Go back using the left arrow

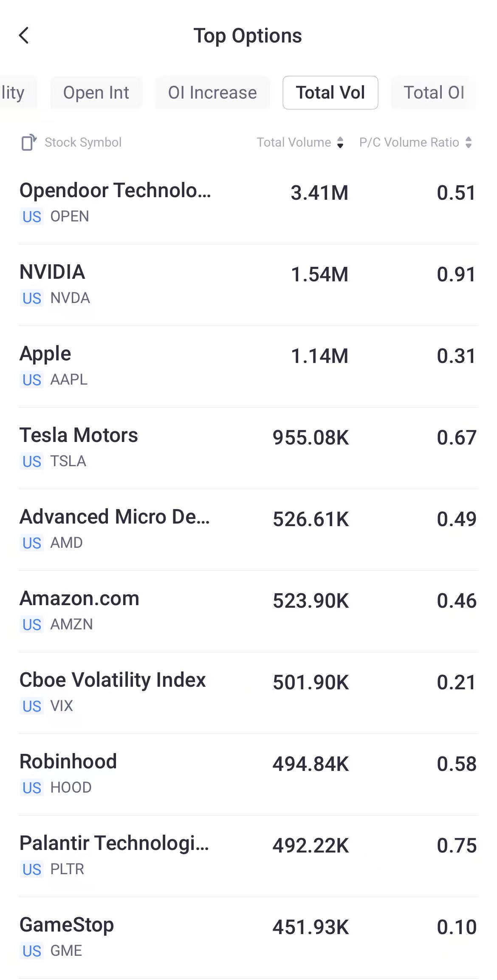(24, 36)
